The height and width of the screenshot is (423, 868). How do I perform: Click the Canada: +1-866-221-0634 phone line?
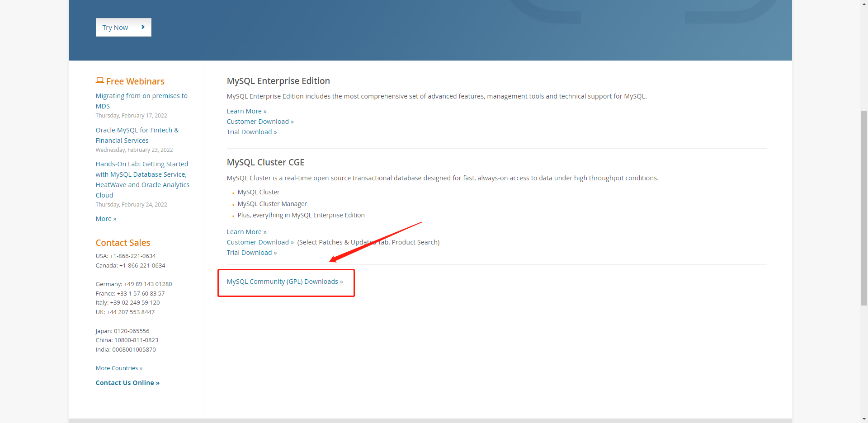coord(131,265)
